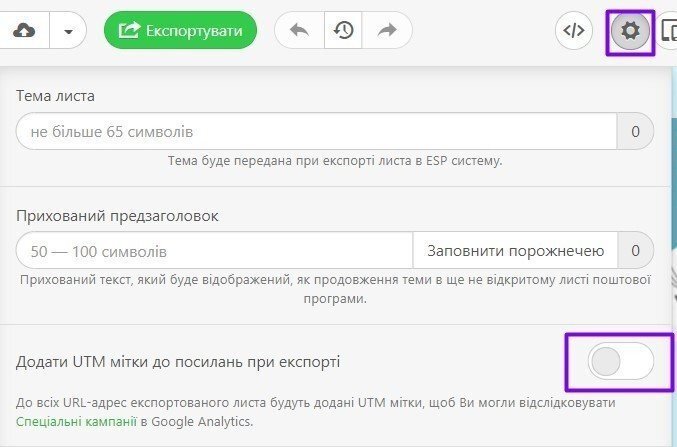Undo the last action with the left arrow
Image resolution: width=677 pixels, height=447 pixels.
[x=299, y=31]
